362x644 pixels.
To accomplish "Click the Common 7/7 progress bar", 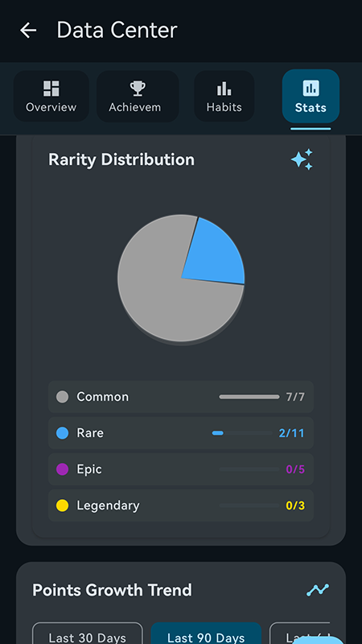I will pos(249,397).
